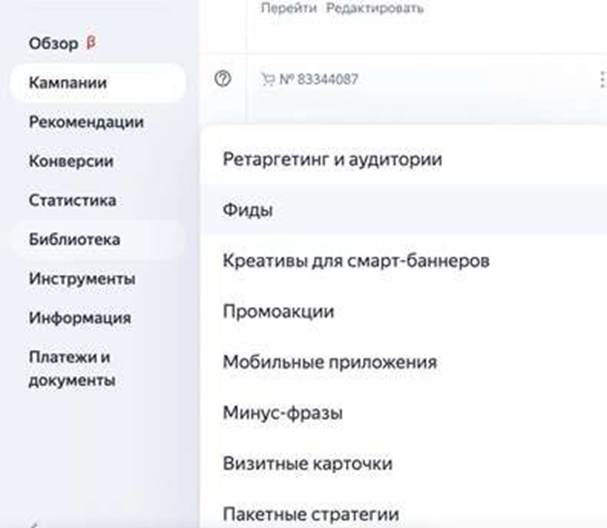
Task: Open Мобильные приложения submenu entry
Action: click(329, 362)
